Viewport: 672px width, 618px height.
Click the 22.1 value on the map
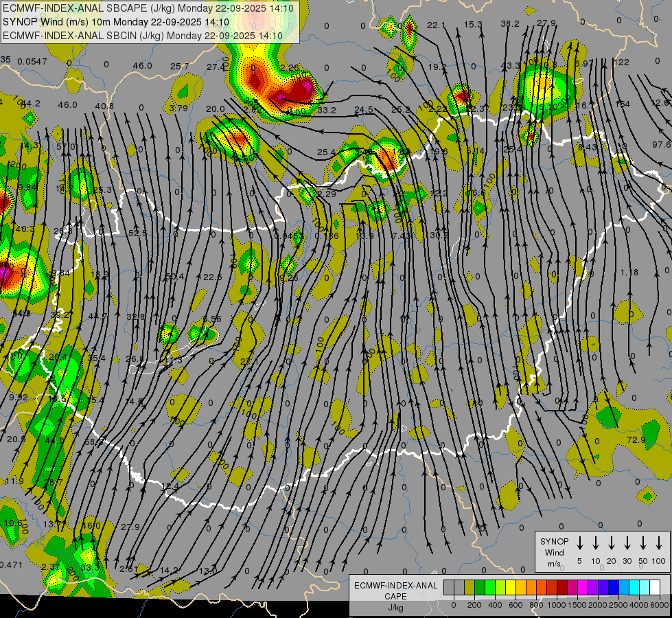coord(437,25)
